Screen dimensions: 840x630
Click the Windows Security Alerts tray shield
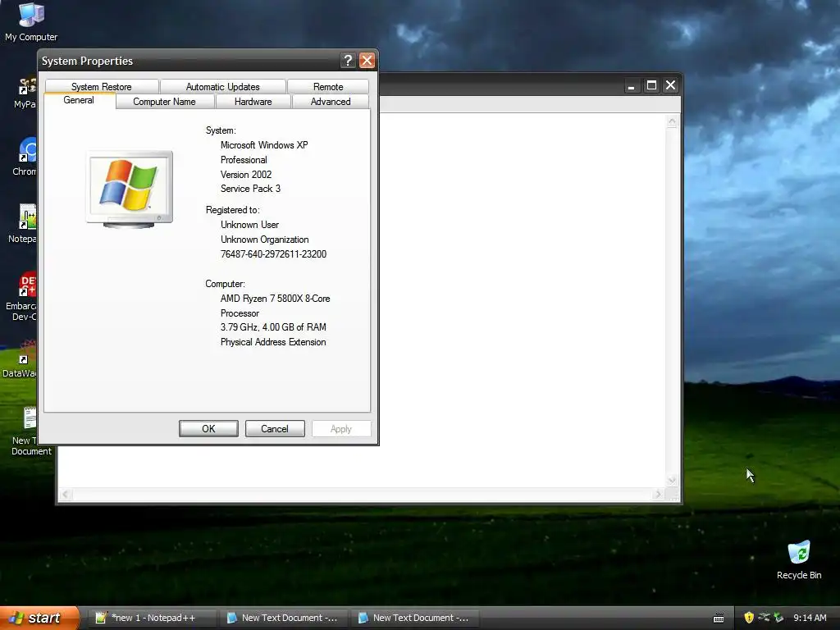click(x=749, y=618)
